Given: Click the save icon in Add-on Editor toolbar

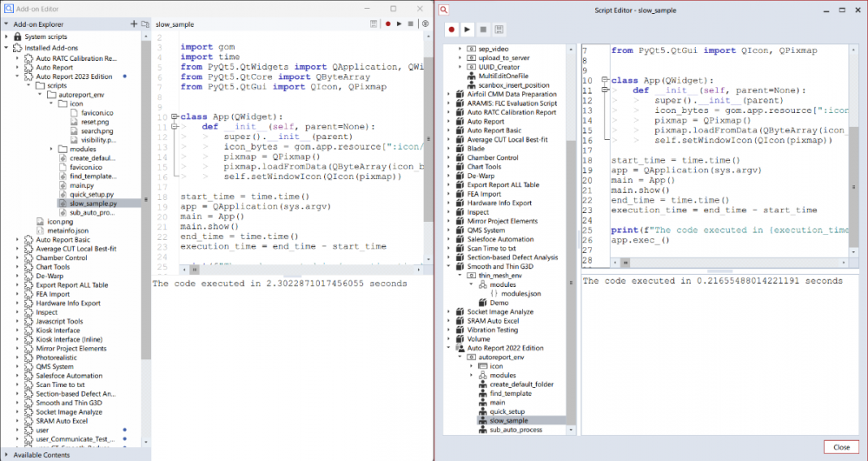Looking at the screenshot, I should tap(374, 23).
